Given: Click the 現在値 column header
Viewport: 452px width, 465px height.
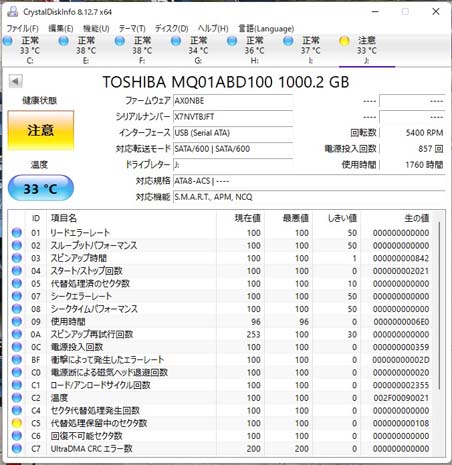Looking at the screenshot, I should pos(240,218).
